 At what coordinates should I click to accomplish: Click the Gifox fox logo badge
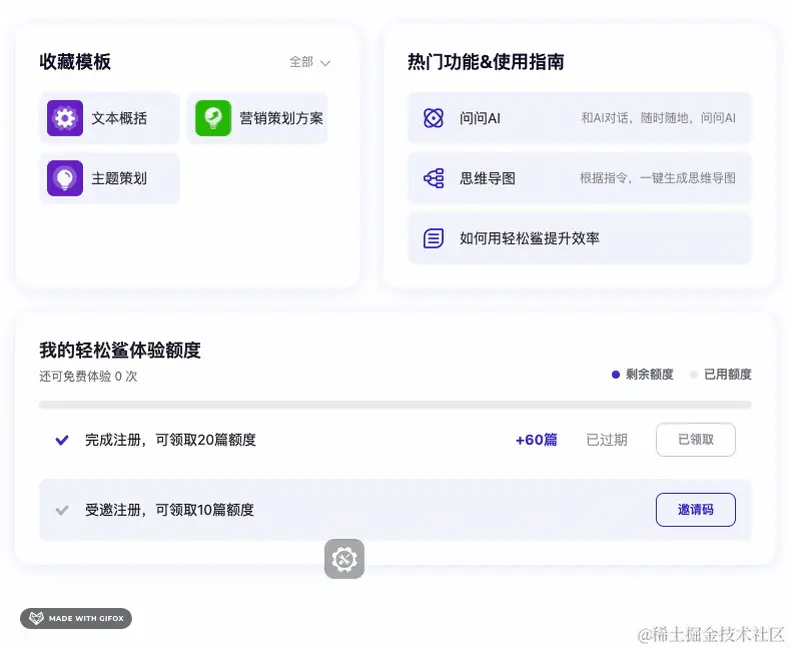click(76, 618)
